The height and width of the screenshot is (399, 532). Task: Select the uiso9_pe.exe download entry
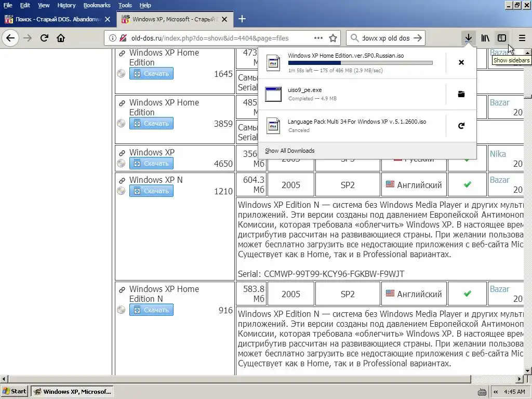tap(352, 94)
